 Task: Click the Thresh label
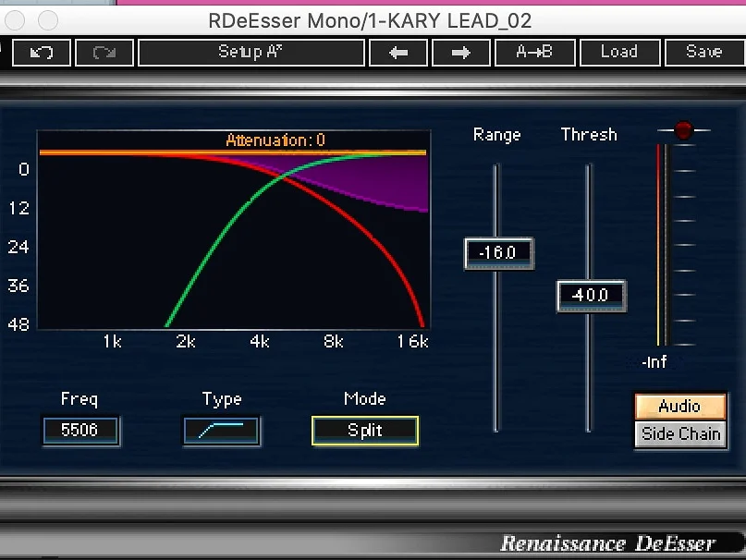pos(589,135)
